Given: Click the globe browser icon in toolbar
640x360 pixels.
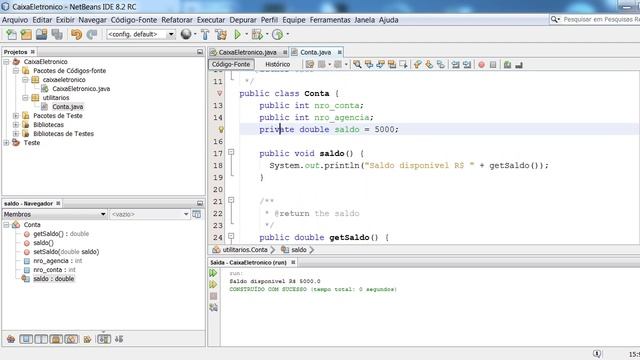Looking at the screenshot, I should (x=186, y=35).
